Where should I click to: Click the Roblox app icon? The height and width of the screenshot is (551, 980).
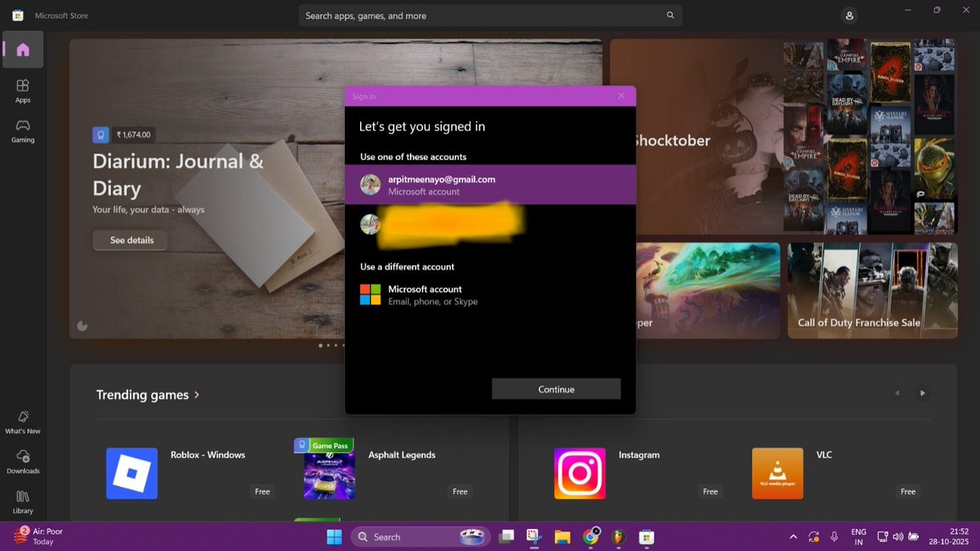click(131, 473)
